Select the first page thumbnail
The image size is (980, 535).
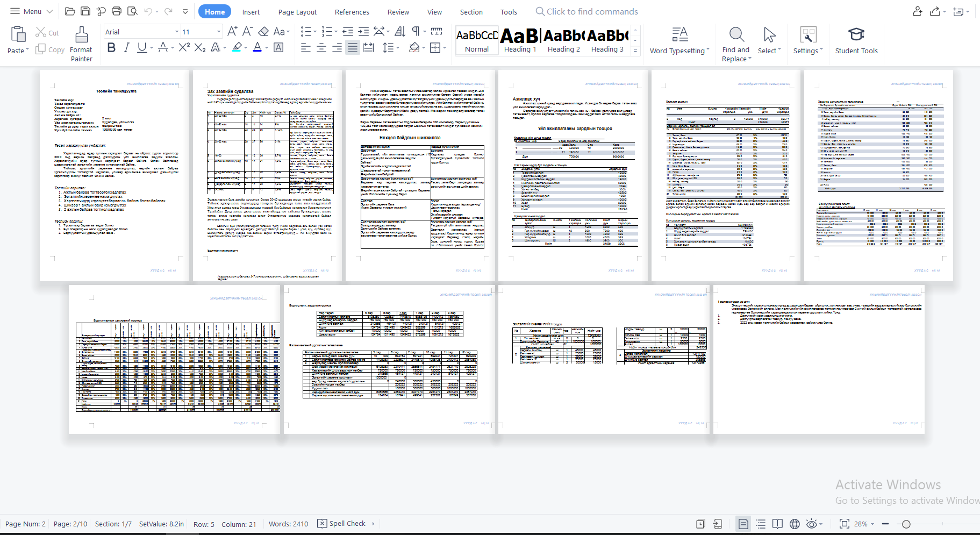pyautogui.click(x=115, y=175)
